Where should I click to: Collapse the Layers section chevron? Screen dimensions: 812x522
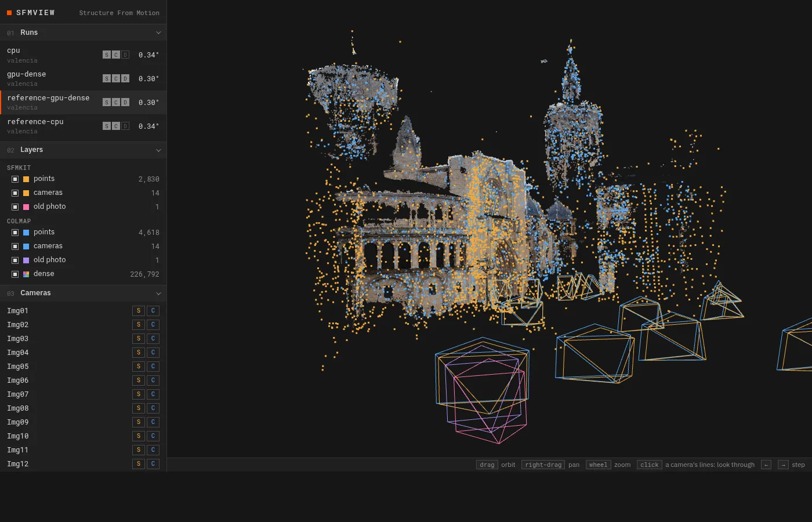tap(158, 150)
